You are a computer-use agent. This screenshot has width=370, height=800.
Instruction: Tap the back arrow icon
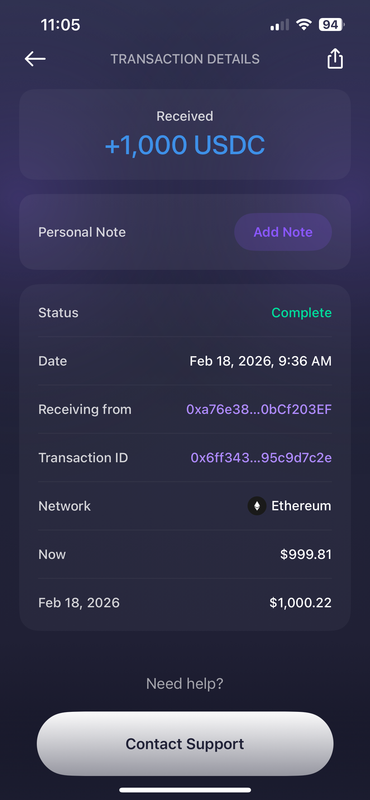tap(35, 59)
